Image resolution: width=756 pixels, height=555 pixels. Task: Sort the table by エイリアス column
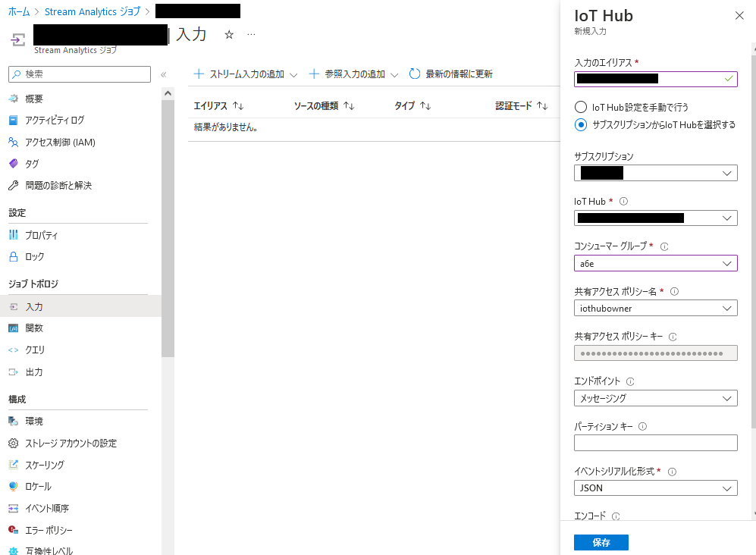click(218, 106)
